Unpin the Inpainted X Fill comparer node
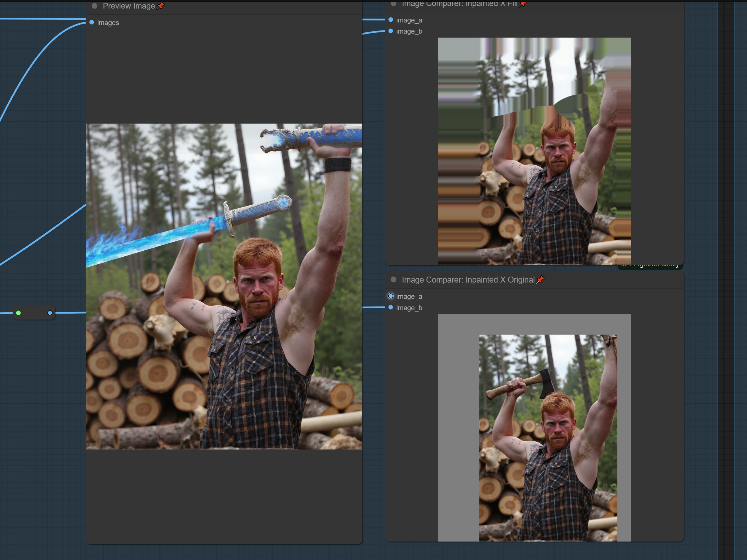747x560 pixels. point(523,4)
